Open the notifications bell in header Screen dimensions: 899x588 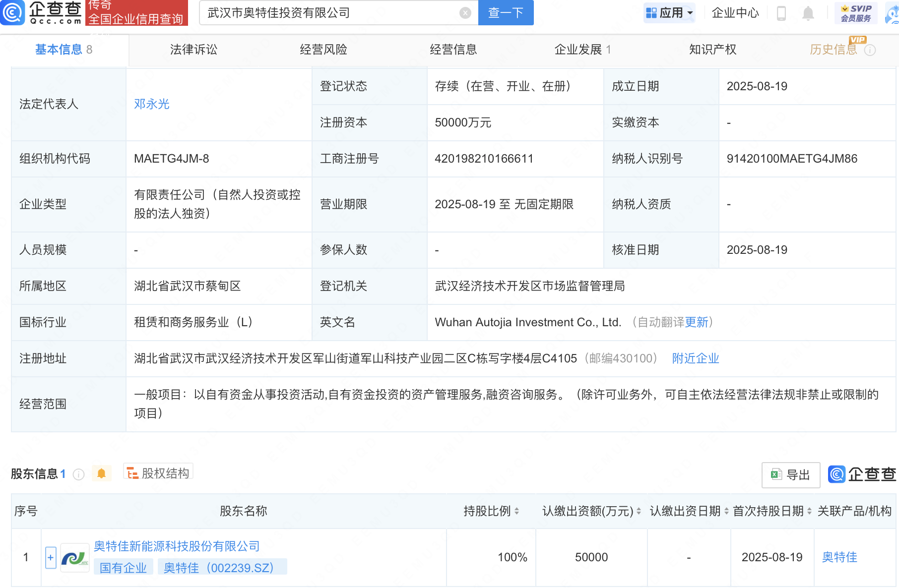click(x=808, y=13)
